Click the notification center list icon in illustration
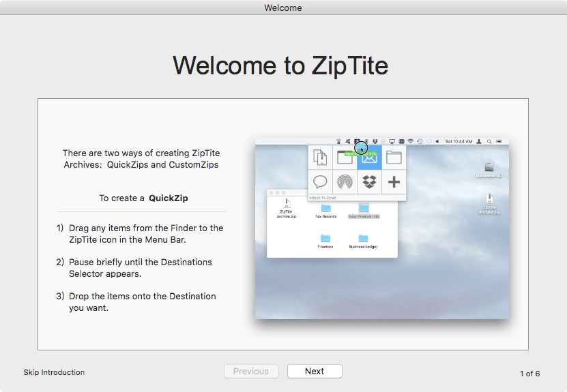The width and height of the screenshot is (567, 392). click(499, 141)
